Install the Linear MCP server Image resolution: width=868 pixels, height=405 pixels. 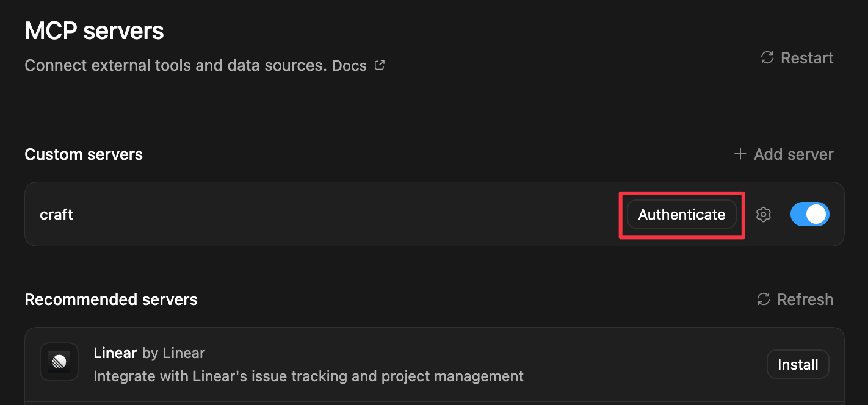coord(798,364)
